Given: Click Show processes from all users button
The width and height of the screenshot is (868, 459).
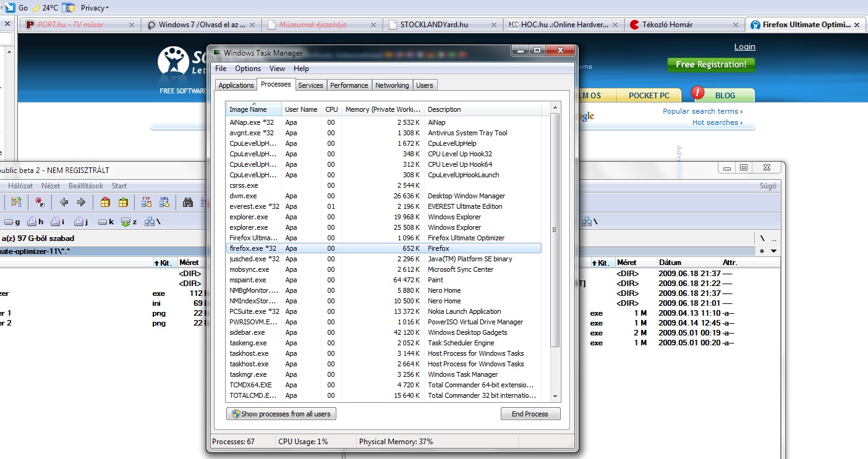Looking at the screenshot, I should click(281, 414).
